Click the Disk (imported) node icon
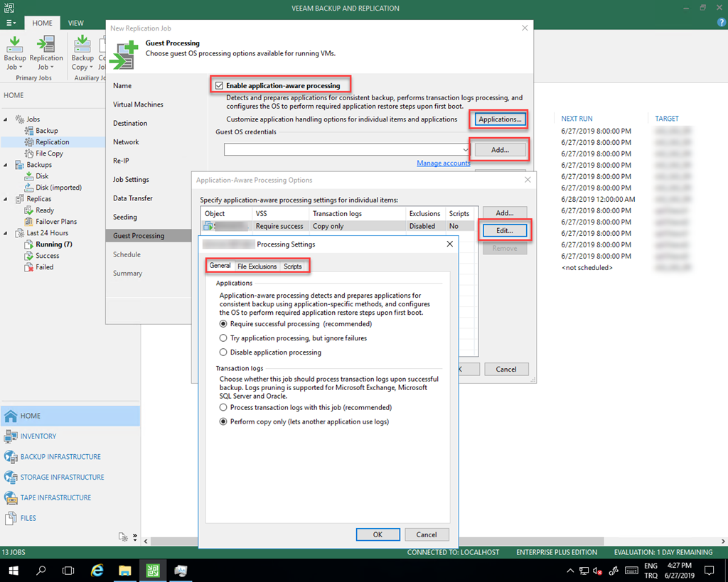The width and height of the screenshot is (728, 582). pyautogui.click(x=29, y=188)
